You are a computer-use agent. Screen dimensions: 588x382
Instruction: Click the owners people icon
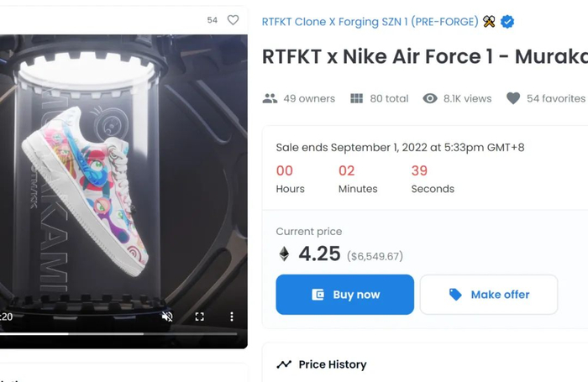270,98
